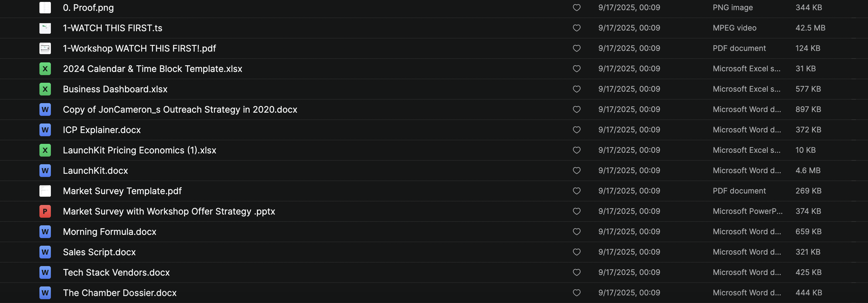Click the PowerPoint icon for Market Survey pptx

(45, 211)
